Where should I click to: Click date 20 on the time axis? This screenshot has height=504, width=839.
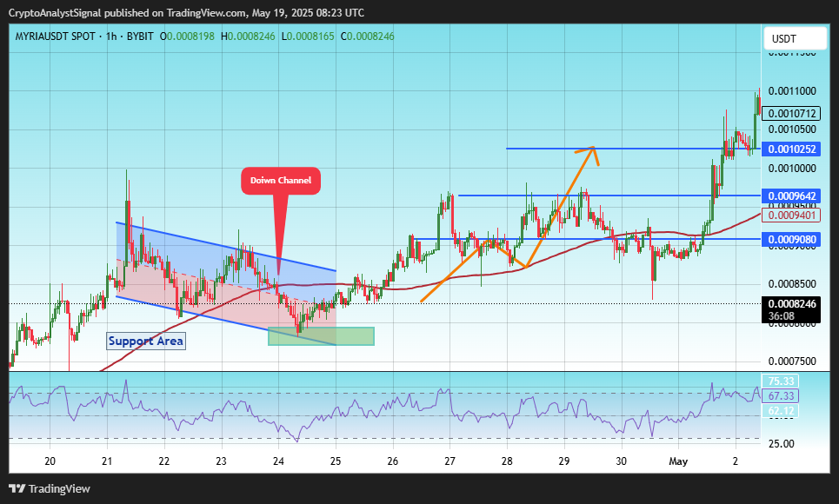click(x=50, y=461)
